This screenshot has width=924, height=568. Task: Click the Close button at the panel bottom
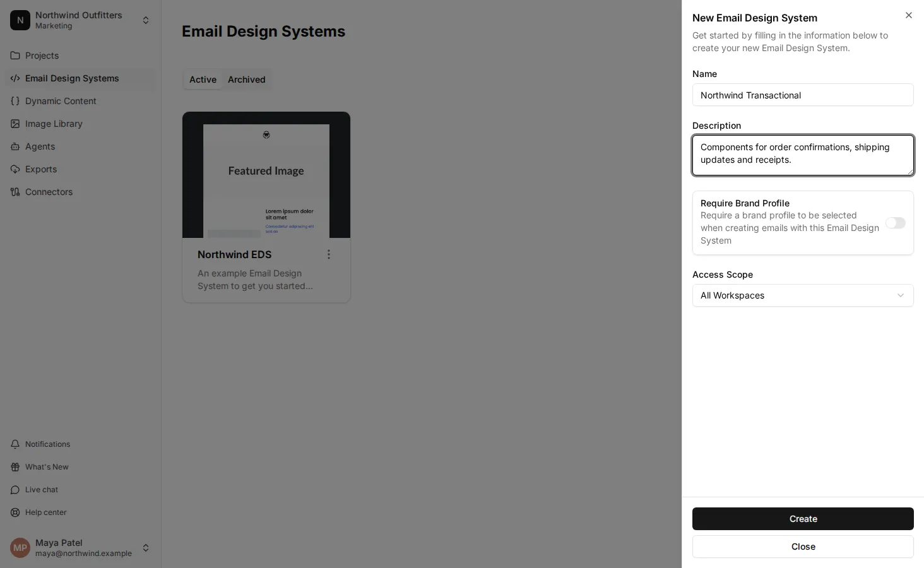(803, 547)
